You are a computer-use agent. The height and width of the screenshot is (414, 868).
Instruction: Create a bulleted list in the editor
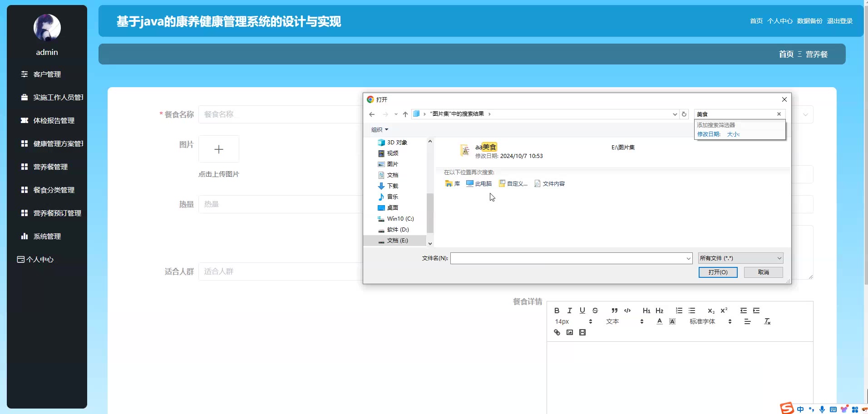point(692,310)
